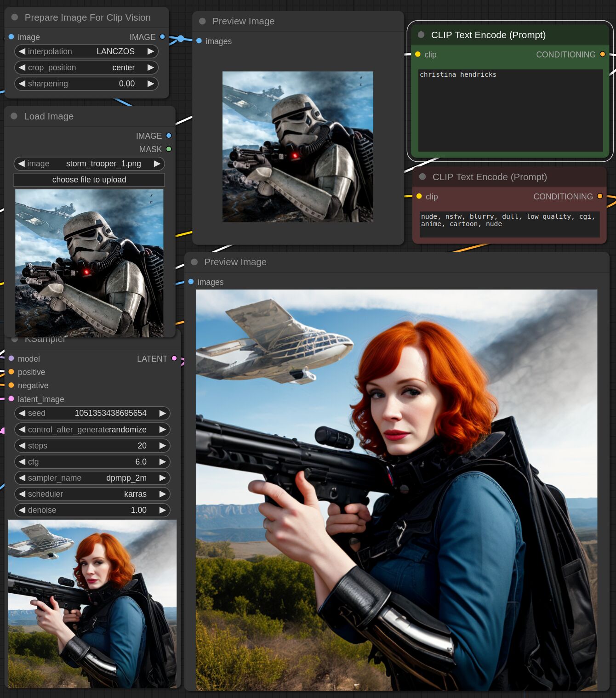Click KSampler LATENT output port
This screenshot has height=698, width=616.
click(x=174, y=358)
